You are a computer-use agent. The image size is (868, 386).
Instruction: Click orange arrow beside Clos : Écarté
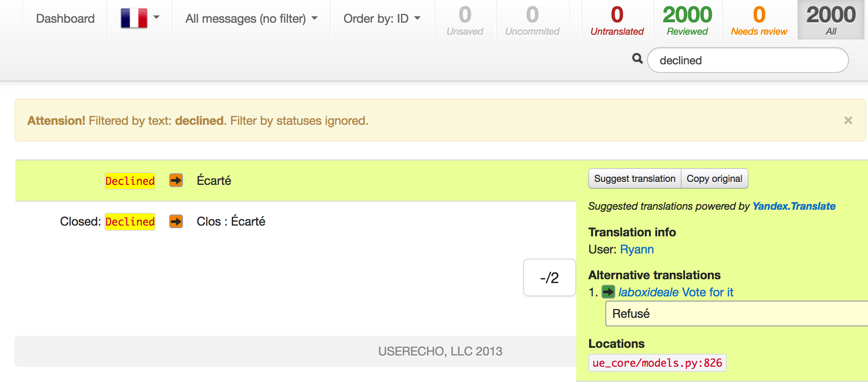coord(176,221)
